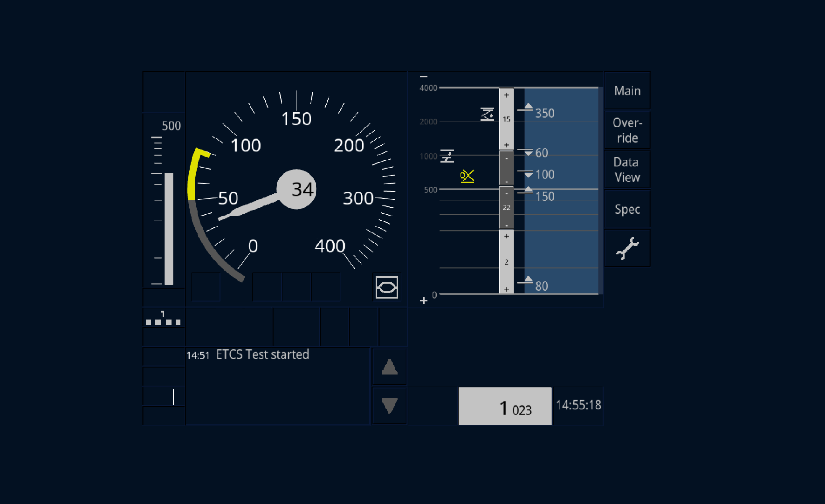The width and height of the screenshot is (825, 504).
Task: Click the 500 distance scale label in planning area
Action: click(x=431, y=190)
